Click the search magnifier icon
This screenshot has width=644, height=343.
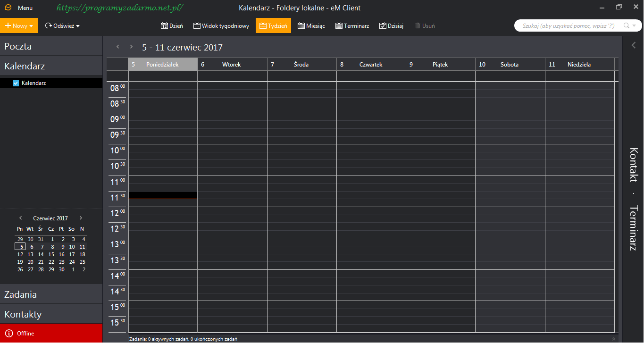pos(627,26)
